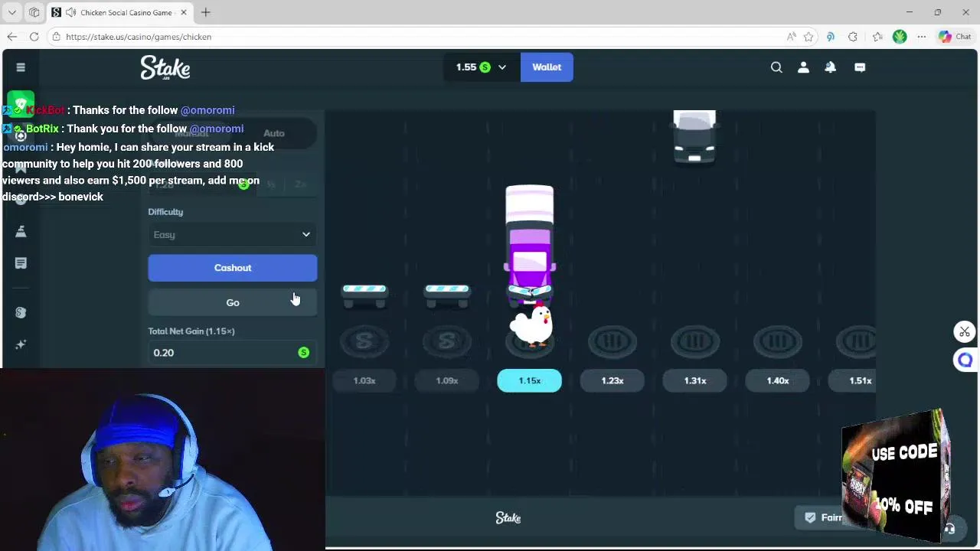Click the 1.31x multiplier tile
Image resolution: width=980 pixels, height=551 pixels.
(x=695, y=380)
